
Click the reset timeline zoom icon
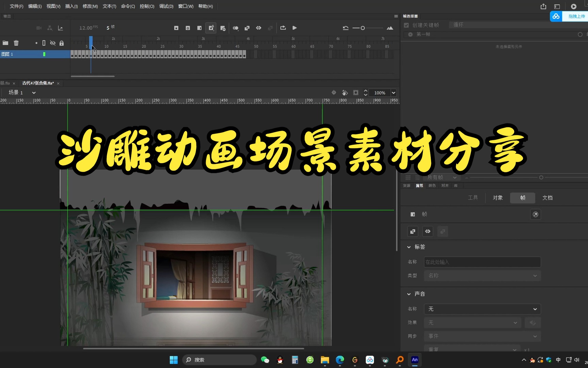click(346, 28)
